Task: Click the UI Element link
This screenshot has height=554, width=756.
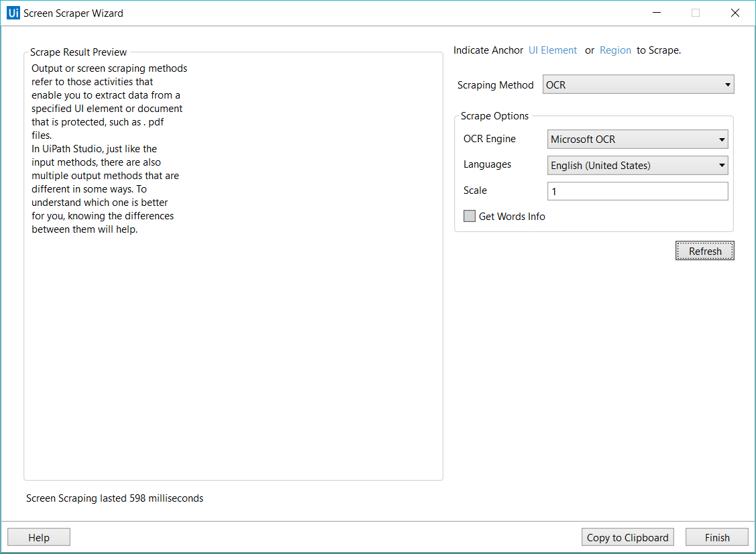Action: coord(553,50)
